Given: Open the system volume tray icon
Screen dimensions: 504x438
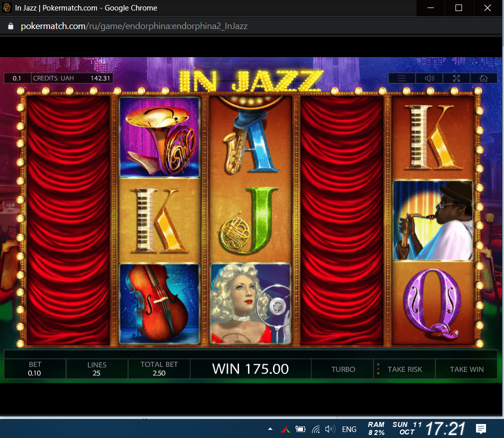Looking at the screenshot, I should click(x=330, y=429).
